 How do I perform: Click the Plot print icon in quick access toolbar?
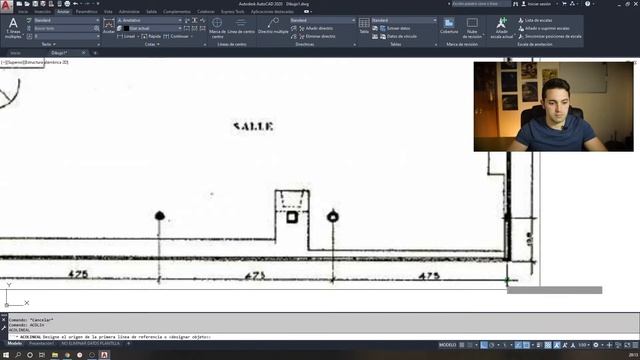coord(67,4)
